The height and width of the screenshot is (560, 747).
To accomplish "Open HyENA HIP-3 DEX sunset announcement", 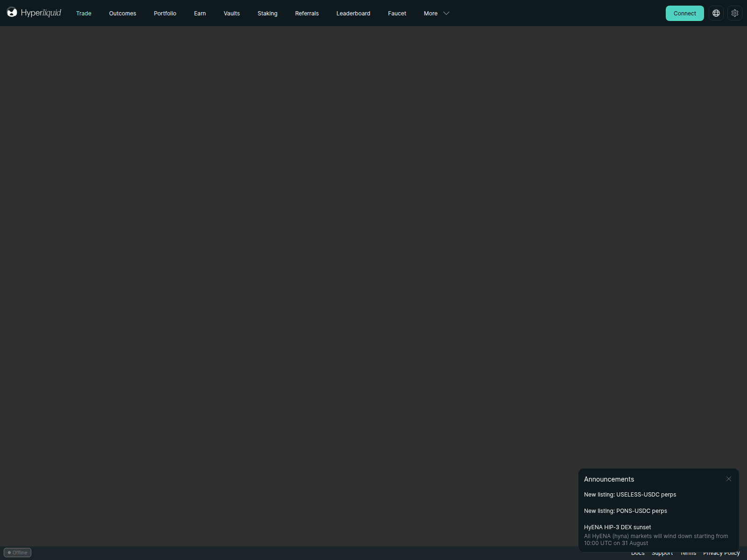I will point(617,527).
